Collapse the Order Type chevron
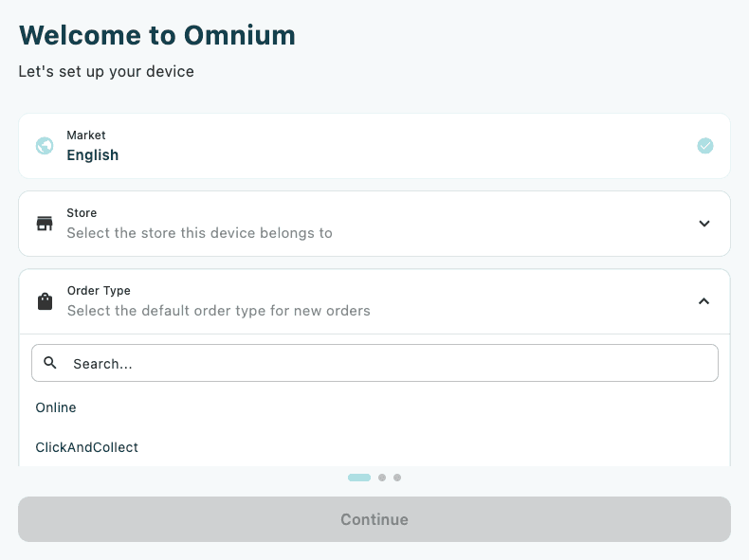The height and width of the screenshot is (560, 749). pyautogui.click(x=704, y=301)
